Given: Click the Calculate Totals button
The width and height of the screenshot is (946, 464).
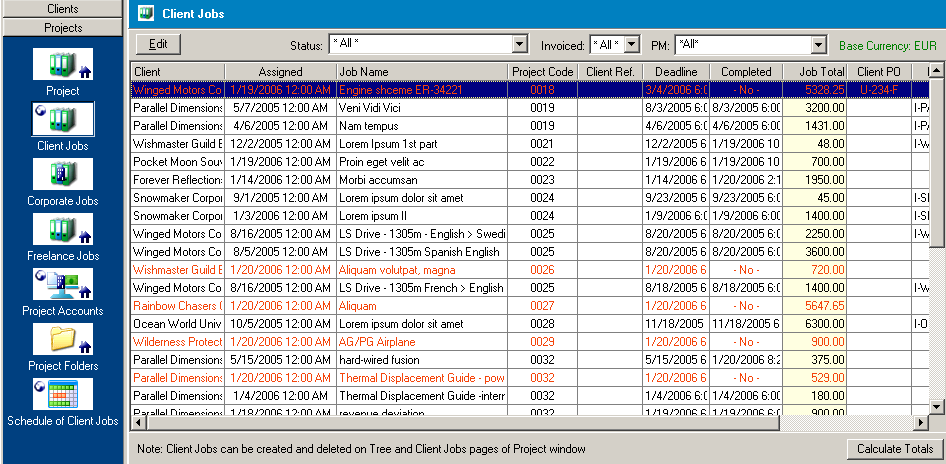Looking at the screenshot, I should [x=893, y=449].
